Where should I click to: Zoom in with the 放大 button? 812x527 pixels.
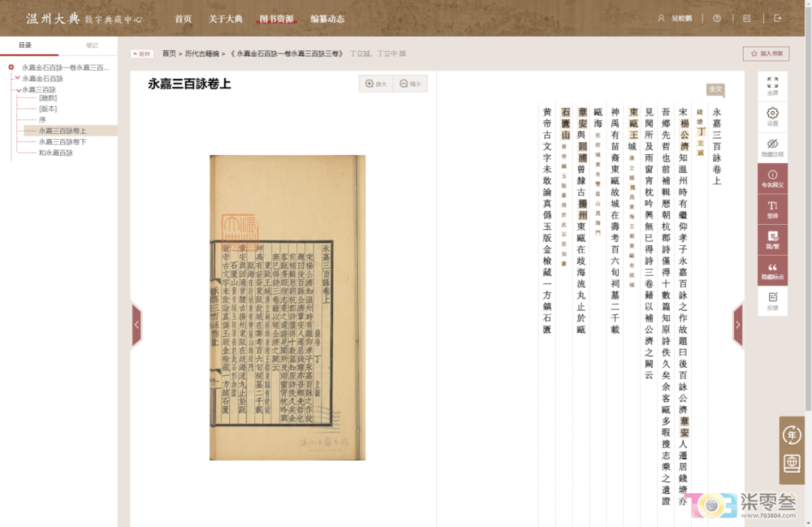pyautogui.click(x=376, y=84)
